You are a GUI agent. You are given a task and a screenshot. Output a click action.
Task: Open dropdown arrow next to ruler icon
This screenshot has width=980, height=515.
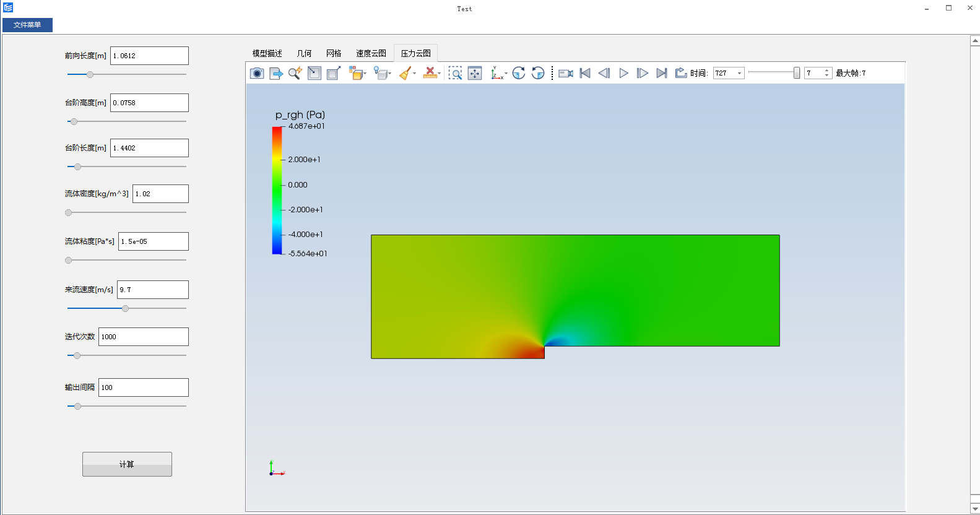pos(440,74)
